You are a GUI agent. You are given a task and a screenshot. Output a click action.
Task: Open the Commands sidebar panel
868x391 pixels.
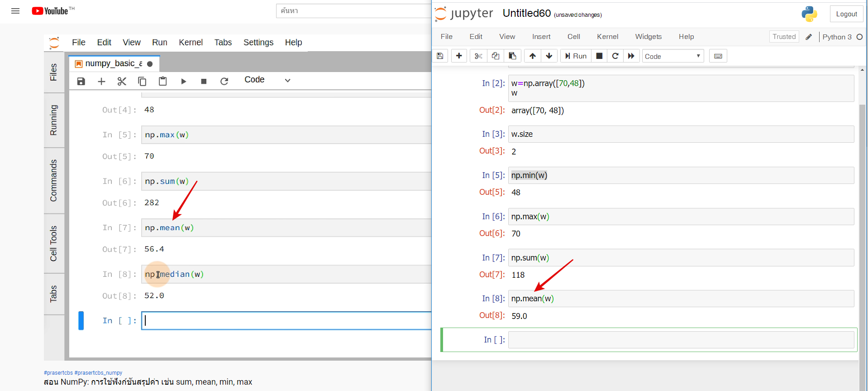coord(54,180)
